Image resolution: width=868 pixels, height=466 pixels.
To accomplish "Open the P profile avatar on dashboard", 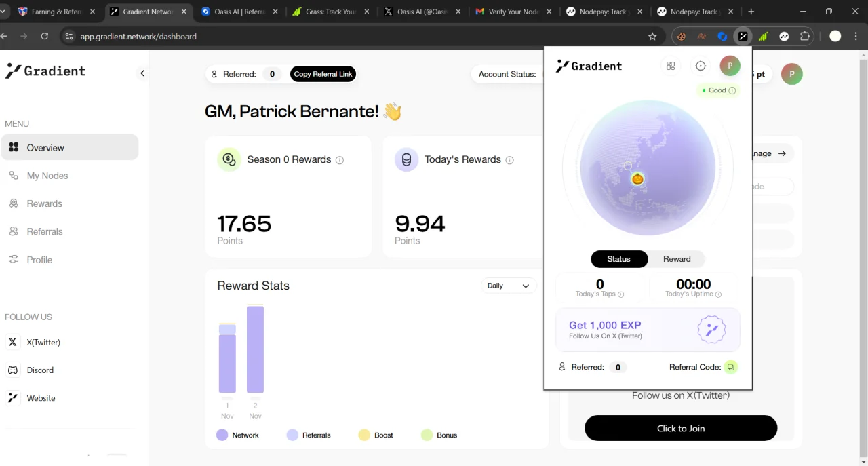I will 791,74.
